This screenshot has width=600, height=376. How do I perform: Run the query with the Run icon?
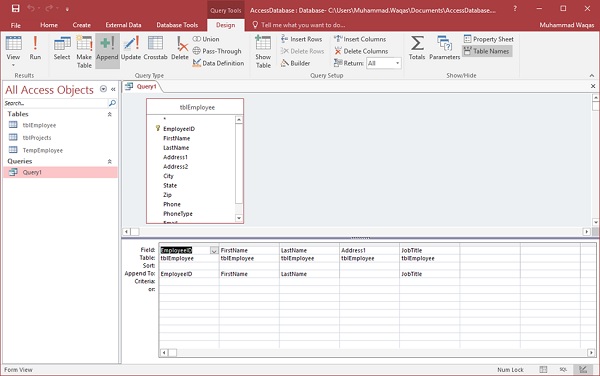click(x=35, y=48)
